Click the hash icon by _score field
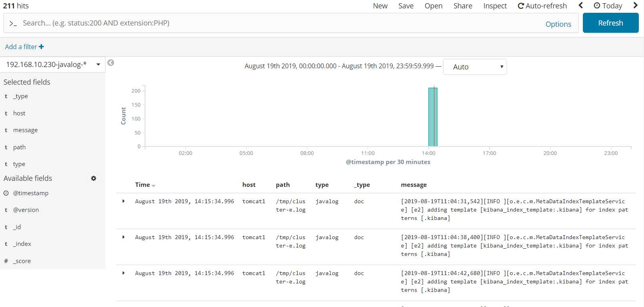644x307 pixels. pos(6,261)
